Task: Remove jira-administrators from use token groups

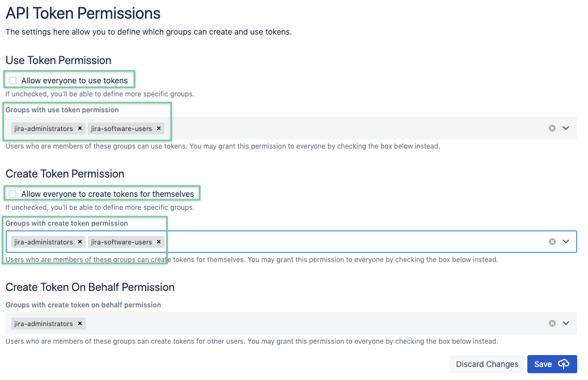Action: tap(80, 128)
